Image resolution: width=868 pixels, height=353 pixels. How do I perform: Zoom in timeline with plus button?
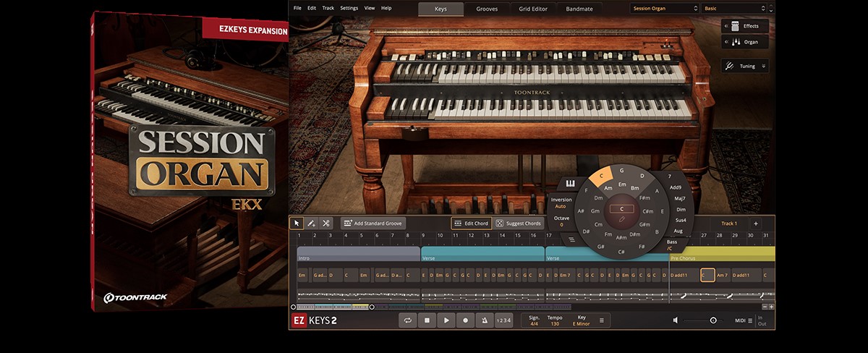tap(771, 307)
